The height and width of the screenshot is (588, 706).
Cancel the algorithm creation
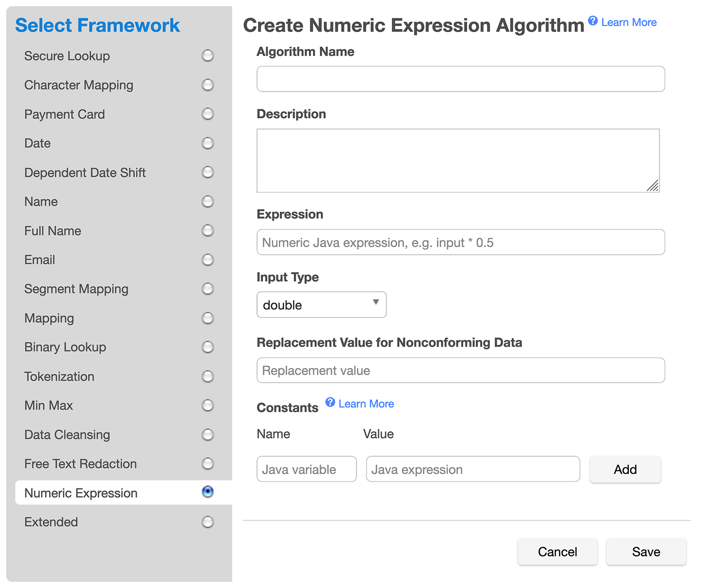557,551
